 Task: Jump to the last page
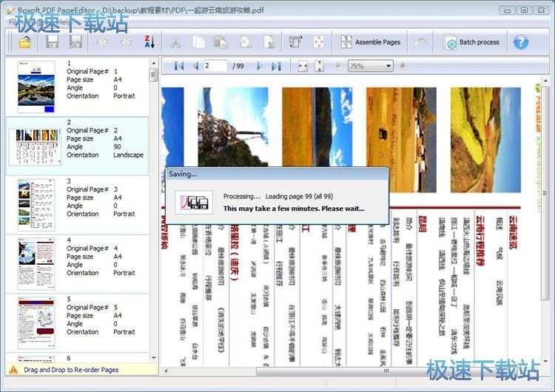pos(276,66)
